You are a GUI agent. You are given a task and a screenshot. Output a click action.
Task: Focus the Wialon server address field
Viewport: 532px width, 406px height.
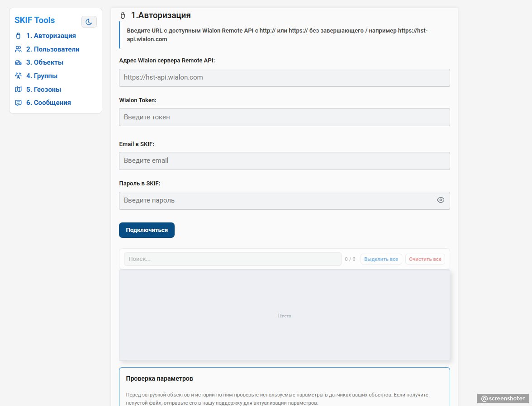pos(284,78)
